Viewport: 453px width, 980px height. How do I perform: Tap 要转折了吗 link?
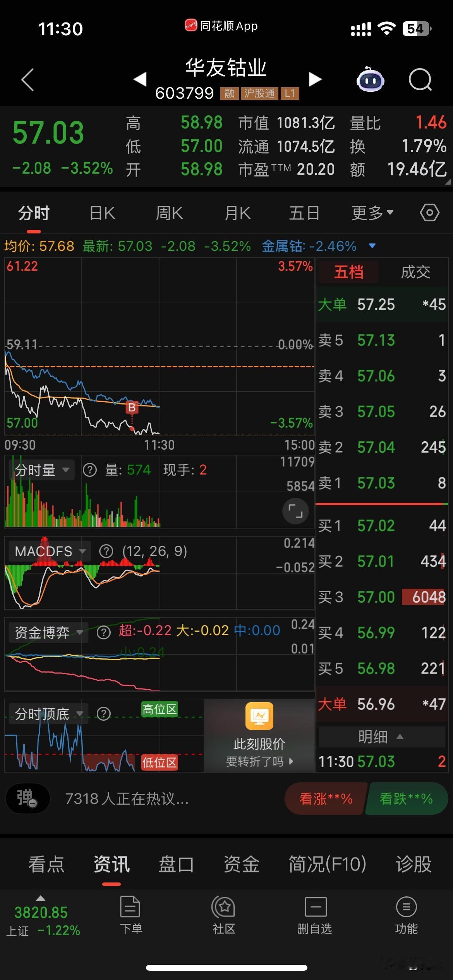click(x=259, y=762)
